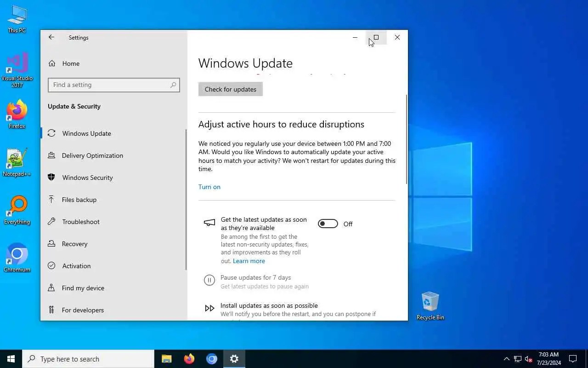Select the Chromium desktop shortcut
The width and height of the screenshot is (588, 368).
tap(17, 259)
